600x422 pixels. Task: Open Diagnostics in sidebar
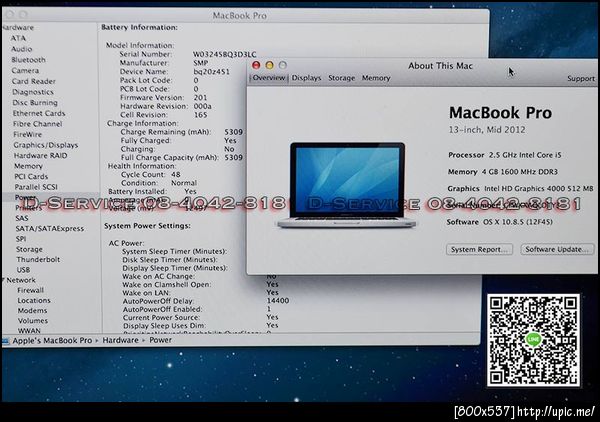[x=33, y=92]
